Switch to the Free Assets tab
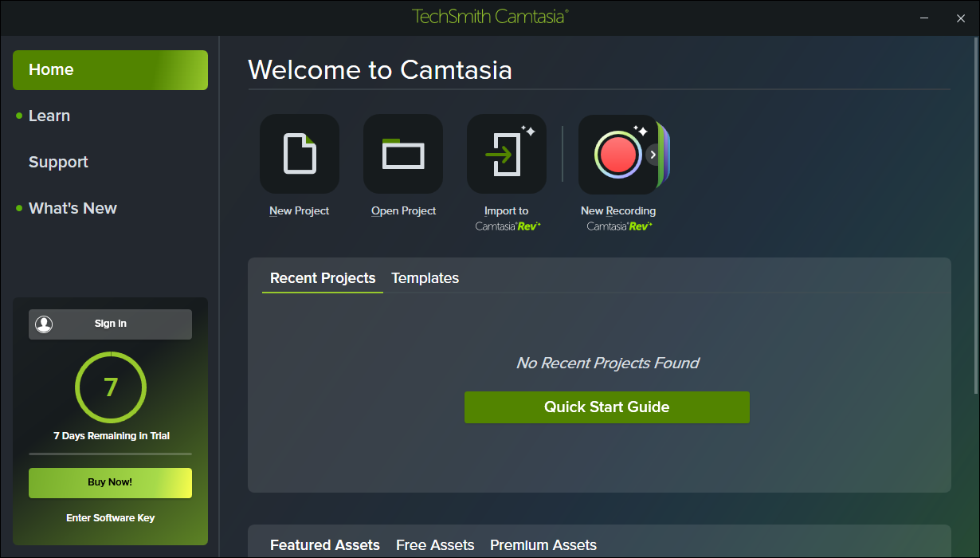 tap(435, 545)
